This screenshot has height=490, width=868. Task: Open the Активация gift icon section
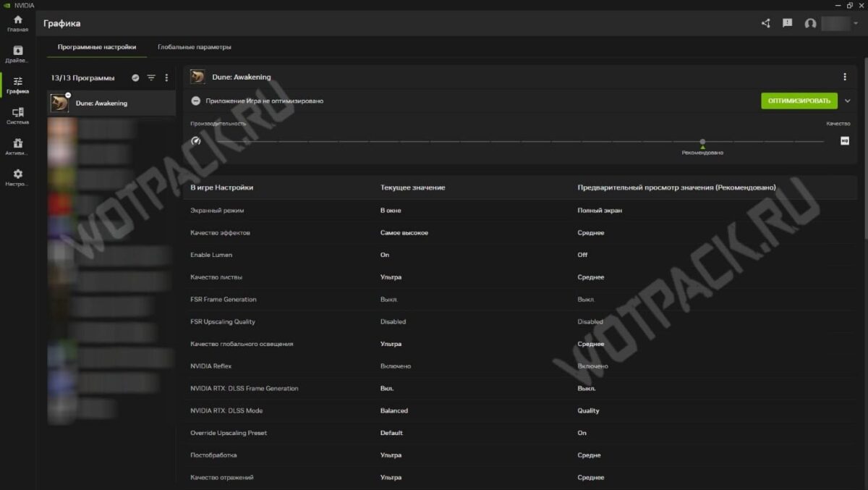point(17,147)
